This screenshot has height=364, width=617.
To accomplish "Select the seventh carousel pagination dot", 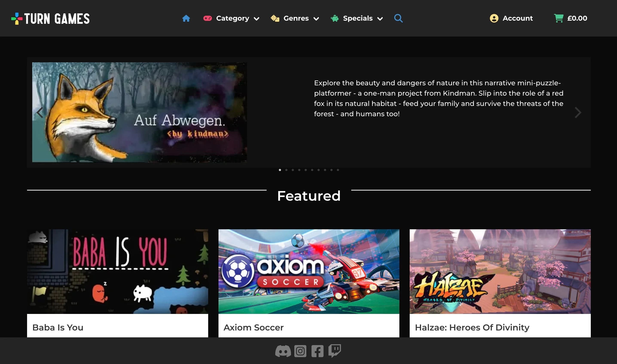I will click(319, 170).
